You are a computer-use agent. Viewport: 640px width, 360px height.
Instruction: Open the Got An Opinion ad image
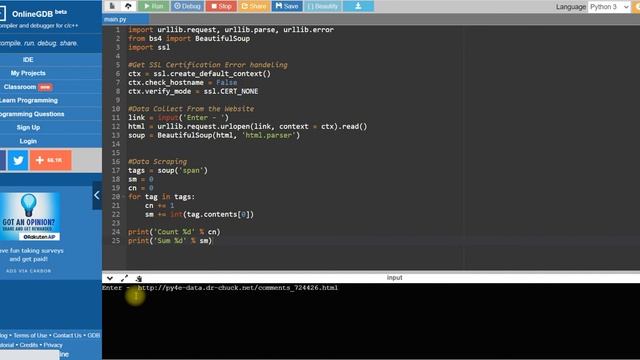30,216
